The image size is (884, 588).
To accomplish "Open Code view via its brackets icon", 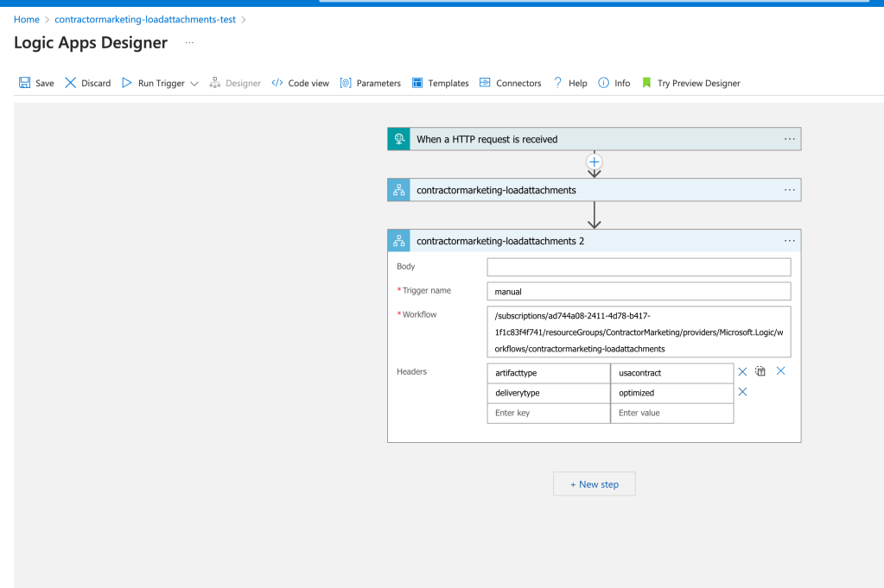I will click(x=277, y=83).
